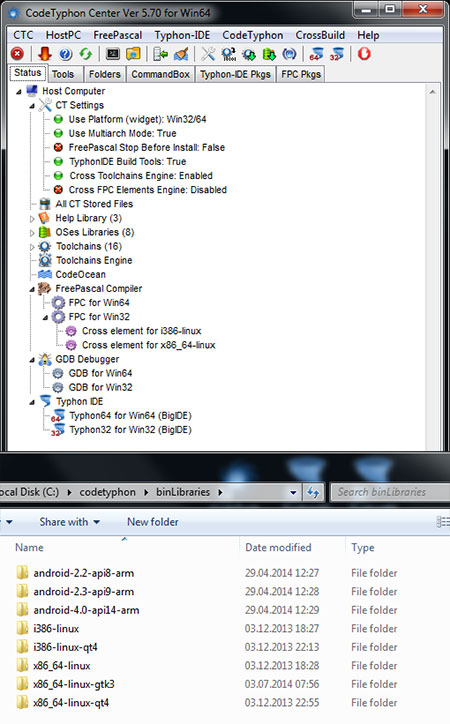Screen dimensions: 450x724
Task: Collapse the GDB Debugger node
Action: (x=32, y=360)
